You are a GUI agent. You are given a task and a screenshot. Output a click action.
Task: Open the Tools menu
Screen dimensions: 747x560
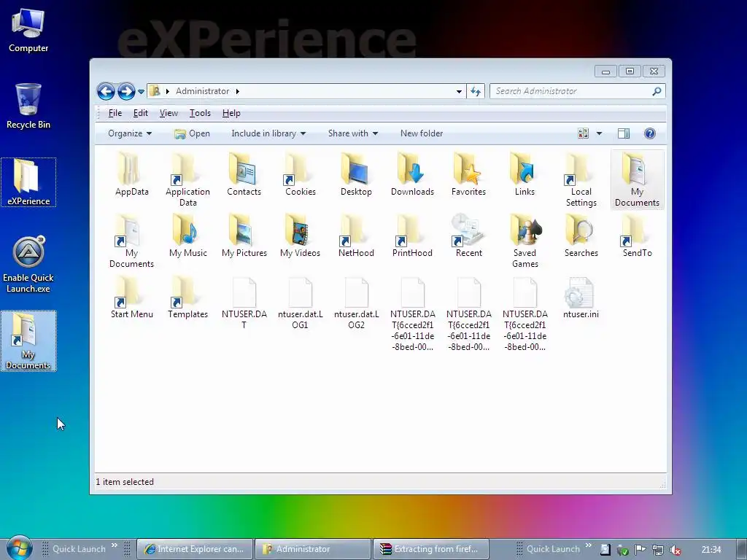pyautogui.click(x=200, y=113)
